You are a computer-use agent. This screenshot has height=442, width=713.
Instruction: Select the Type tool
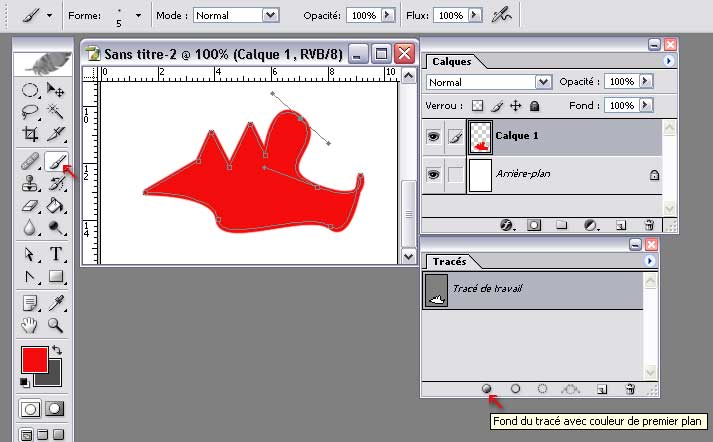(x=55, y=254)
